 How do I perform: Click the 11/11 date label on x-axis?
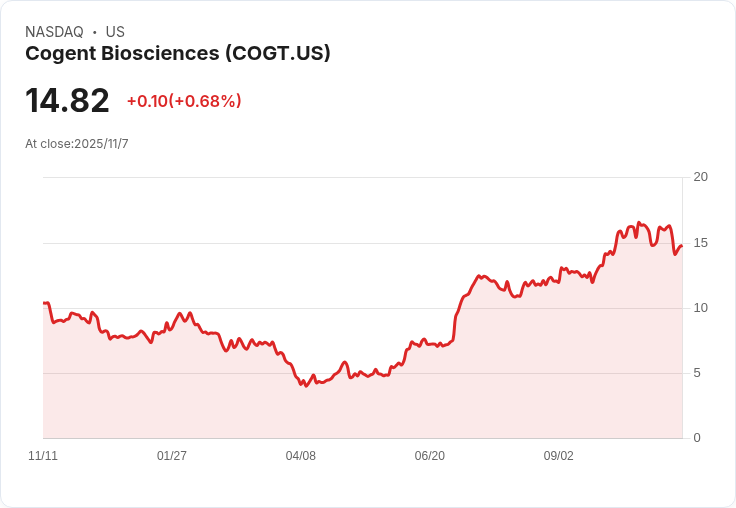pos(43,456)
